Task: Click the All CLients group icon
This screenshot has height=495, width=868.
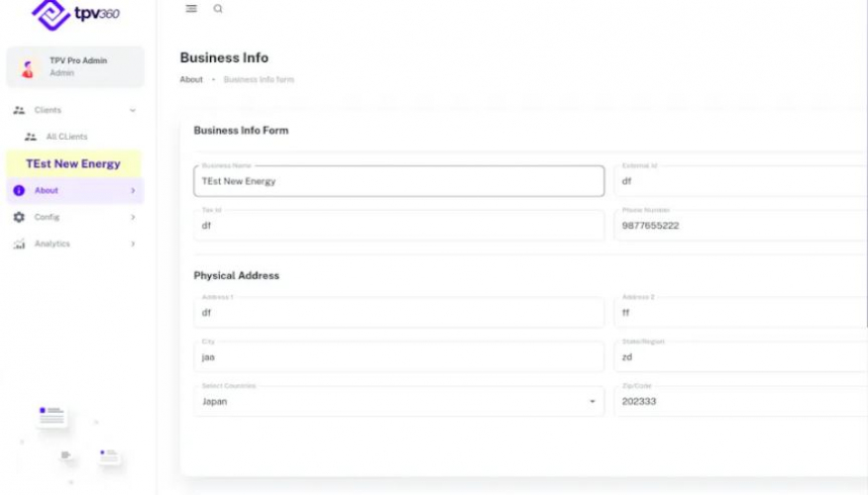Action: pos(31,137)
